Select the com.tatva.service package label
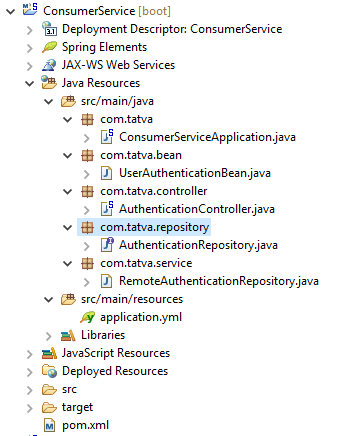361x436 pixels. (146, 263)
